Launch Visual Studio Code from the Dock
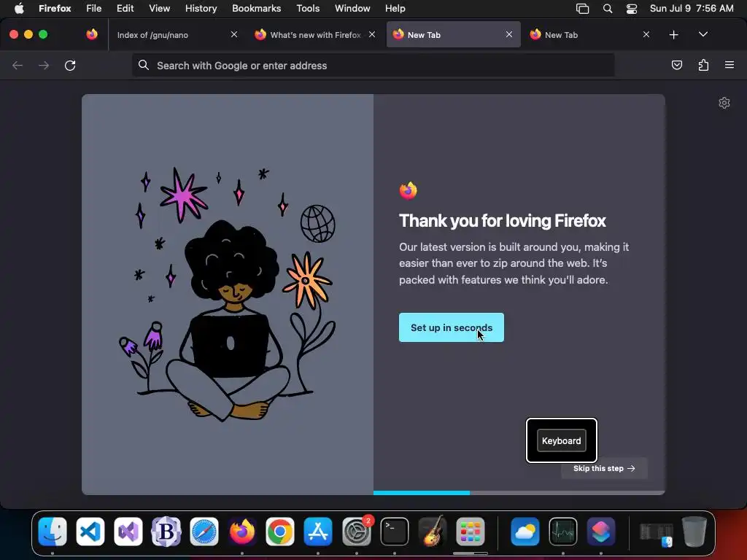Viewport: 747px width, 560px height. tap(90, 532)
